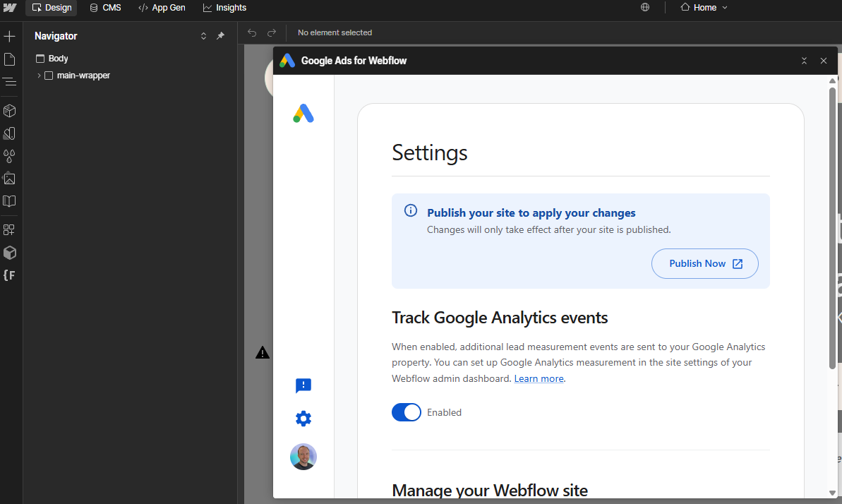842x504 pixels.
Task: Open the Home page dropdown
Action: (704, 8)
